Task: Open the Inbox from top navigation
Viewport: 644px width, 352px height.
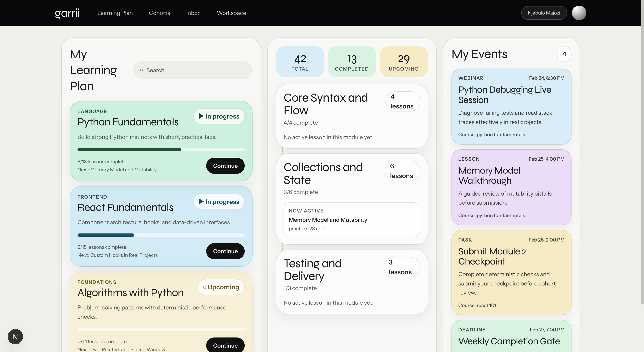Action: 193,13
